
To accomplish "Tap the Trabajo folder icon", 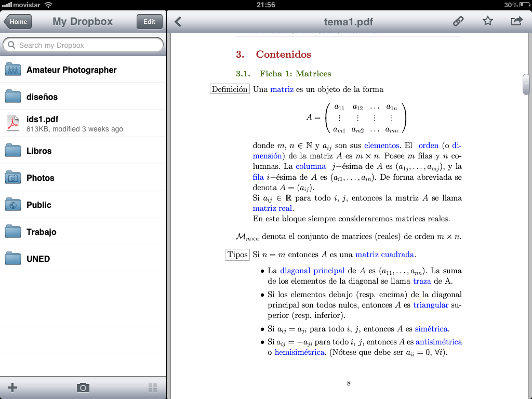I will tap(13, 231).
